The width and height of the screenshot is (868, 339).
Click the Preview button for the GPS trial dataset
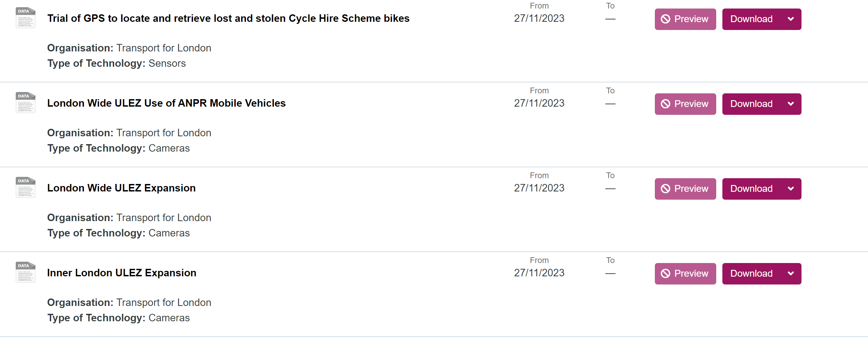point(685,19)
